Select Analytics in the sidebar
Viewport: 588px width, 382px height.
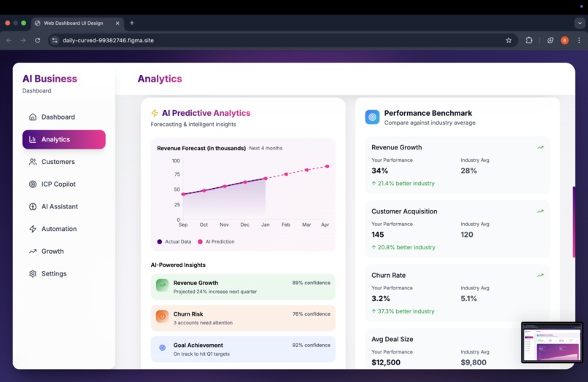(63, 139)
